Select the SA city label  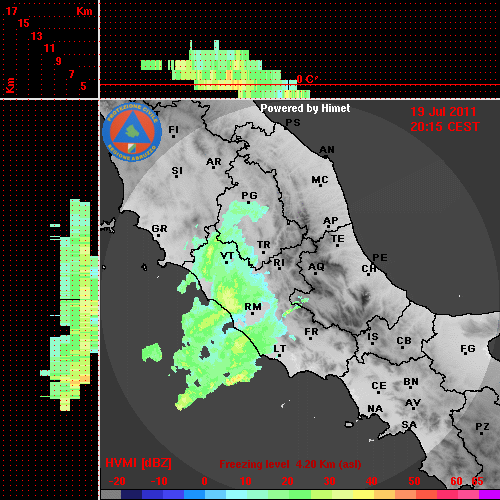(x=409, y=424)
